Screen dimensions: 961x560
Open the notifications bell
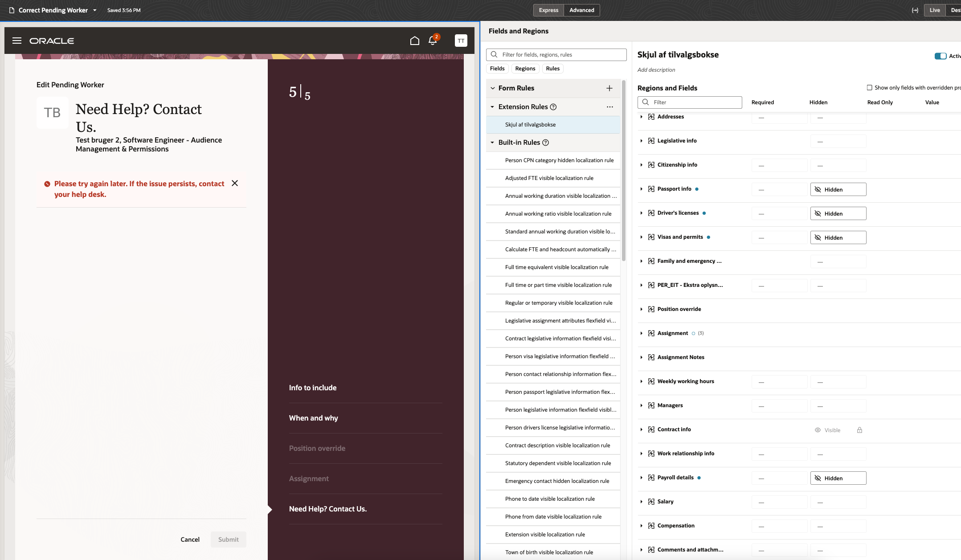click(x=432, y=41)
